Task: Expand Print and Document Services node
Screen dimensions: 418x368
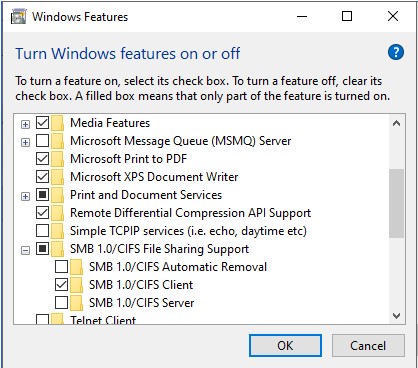Action: [x=25, y=196]
